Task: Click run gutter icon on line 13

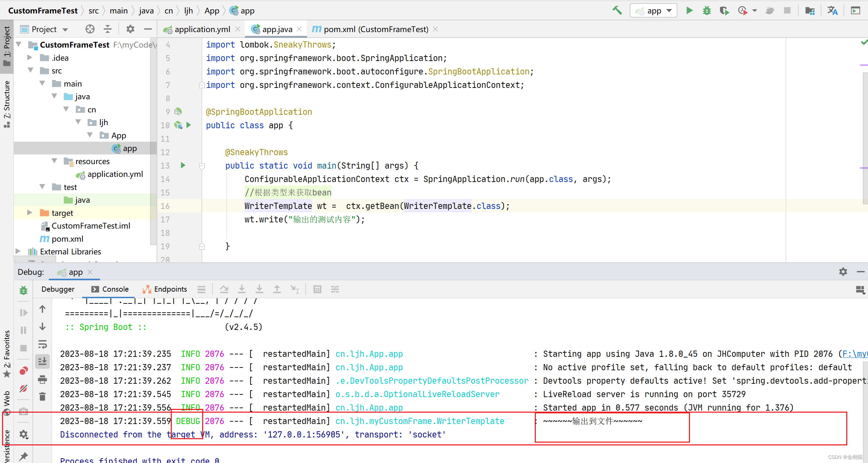Action: point(183,165)
